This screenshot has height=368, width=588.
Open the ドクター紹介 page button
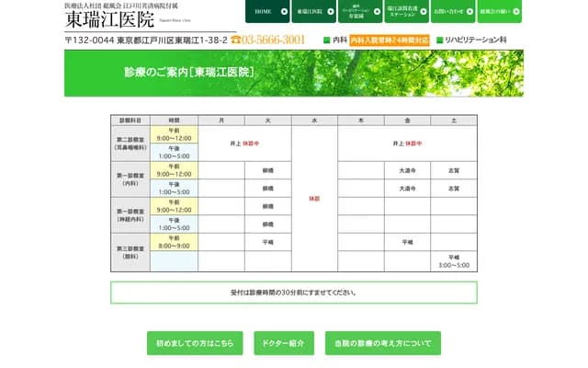pyautogui.click(x=283, y=343)
